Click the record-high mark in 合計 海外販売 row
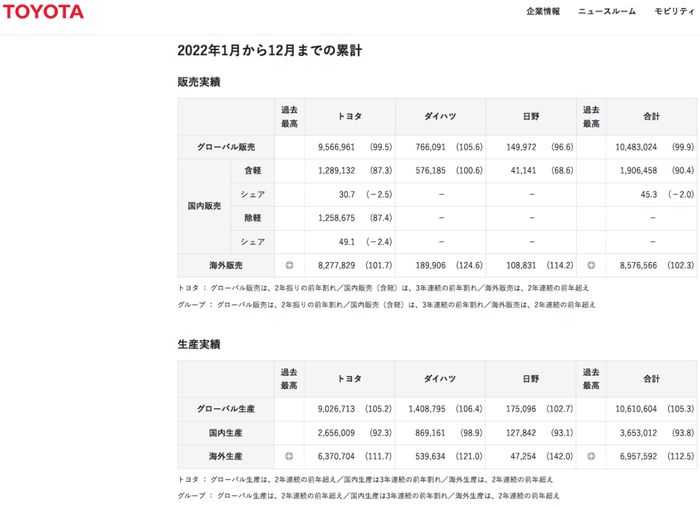Viewport: 700px width, 507px height. [x=591, y=265]
